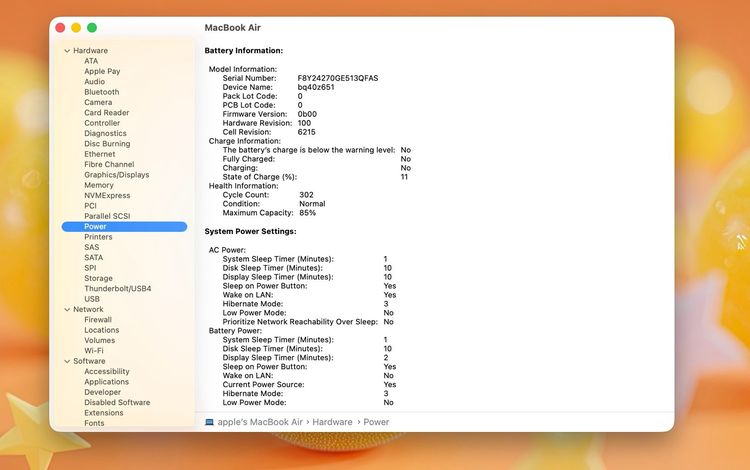
Task: Click the red close window button
Action: (x=60, y=28)
